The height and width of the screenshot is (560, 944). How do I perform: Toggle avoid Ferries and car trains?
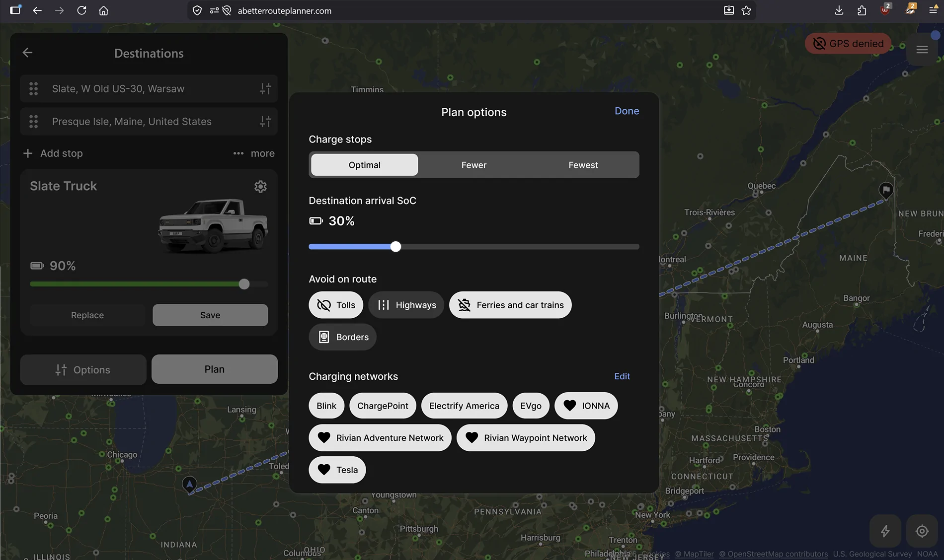[510, 305]
